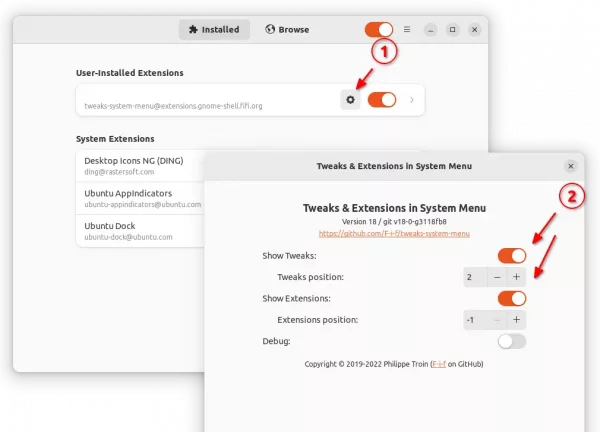Viewport: 600px width, 432px height.
Task: Click the tweaks-system-menu@extensions.gnome-shell.fifi.org text
Action: click(x=173, y=106)
